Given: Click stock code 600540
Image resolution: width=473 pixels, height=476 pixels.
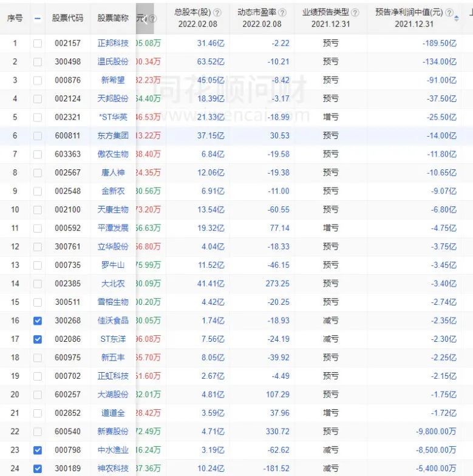Looking at the screenshot, I should (68, 432).
